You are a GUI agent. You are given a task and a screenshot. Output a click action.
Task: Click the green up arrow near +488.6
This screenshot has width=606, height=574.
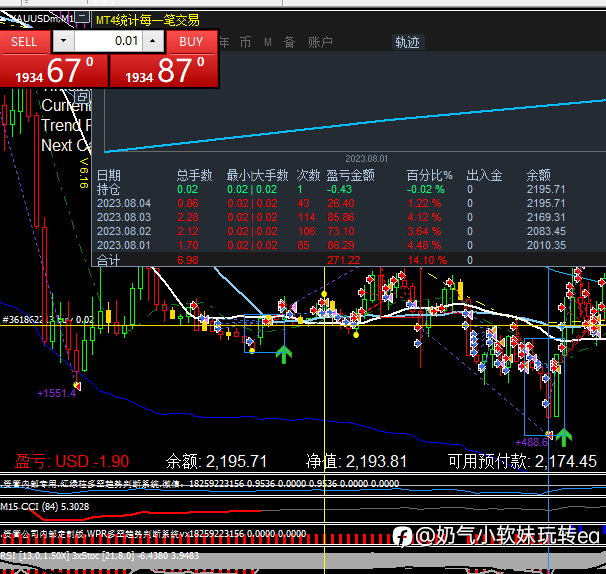click(x=564, y=437)
